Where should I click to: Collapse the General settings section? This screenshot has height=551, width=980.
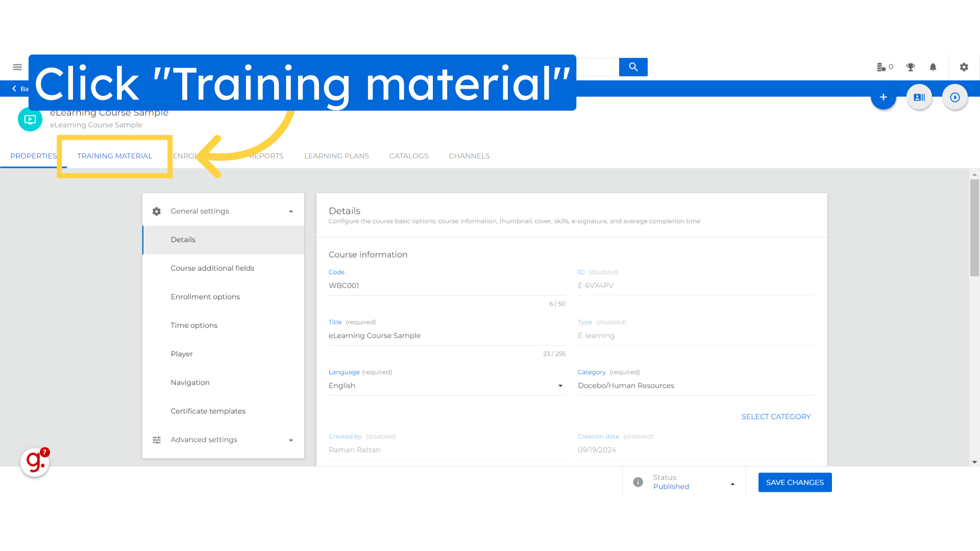(291, 211)
